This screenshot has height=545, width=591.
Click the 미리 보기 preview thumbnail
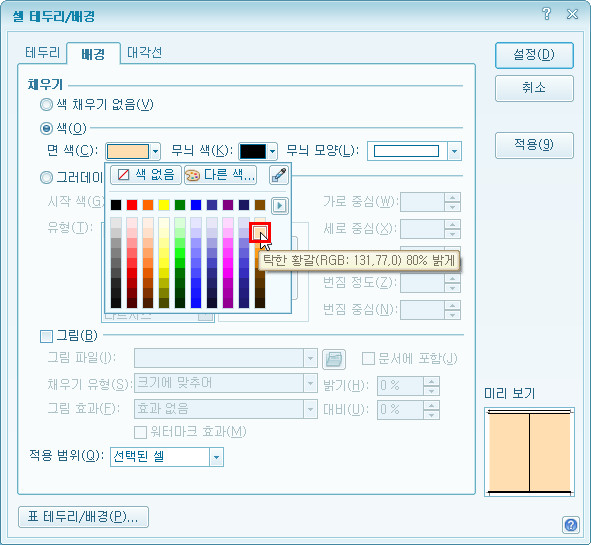529,452
